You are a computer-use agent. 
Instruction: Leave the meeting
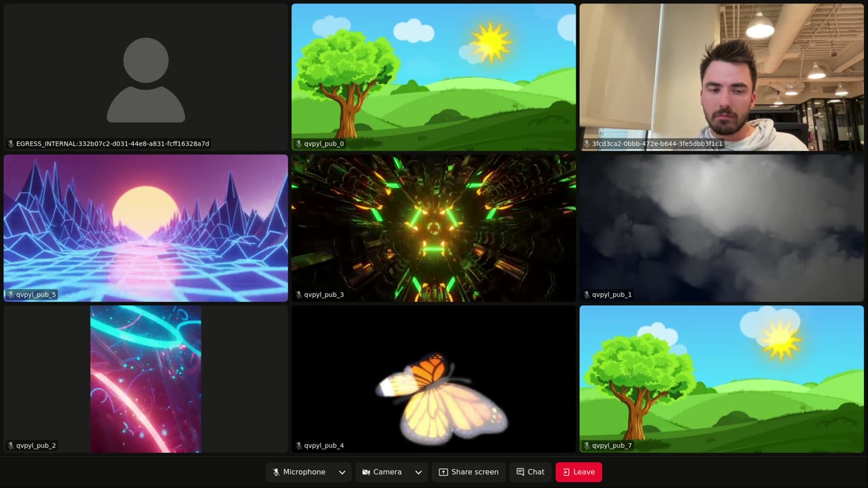(x=578, y=472)
